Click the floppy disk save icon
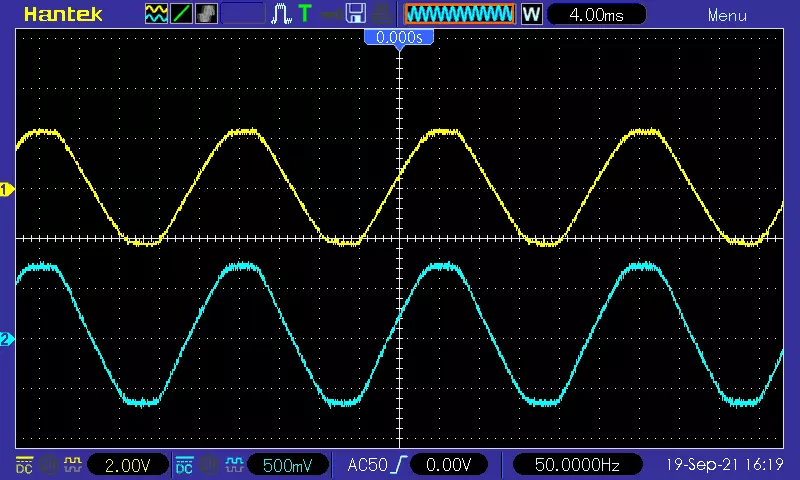Viewport: 800px width, 480px height. [356, 14]
